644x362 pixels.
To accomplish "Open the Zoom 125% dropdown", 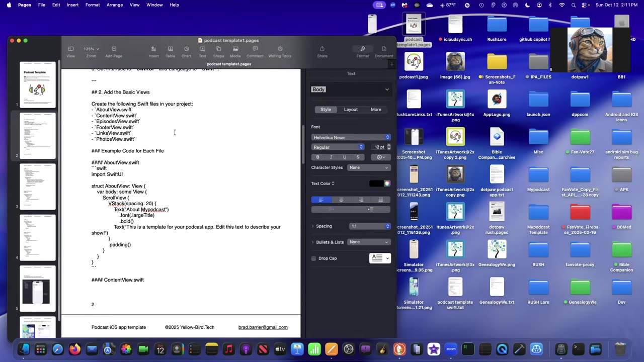I will pyautogui.click(x=91, y=49).
